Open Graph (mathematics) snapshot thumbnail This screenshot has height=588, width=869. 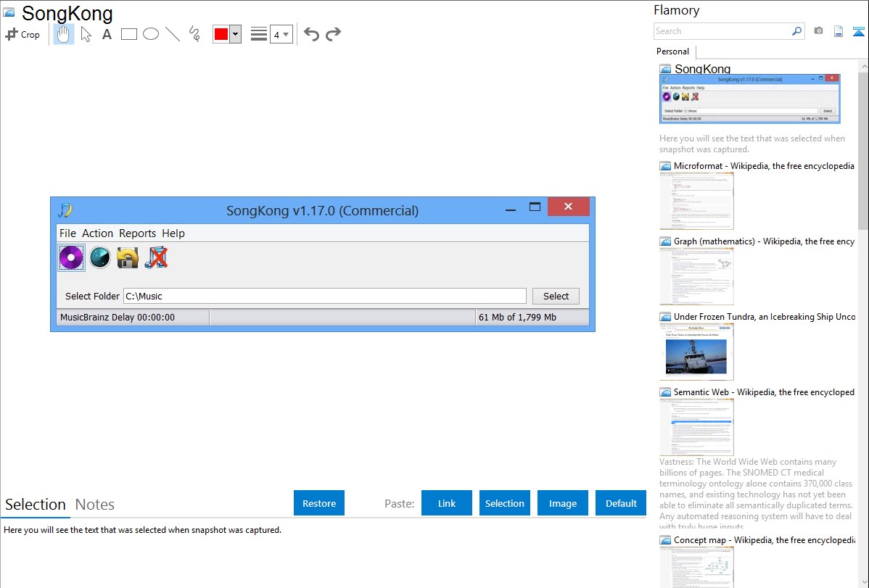[696, 276]
